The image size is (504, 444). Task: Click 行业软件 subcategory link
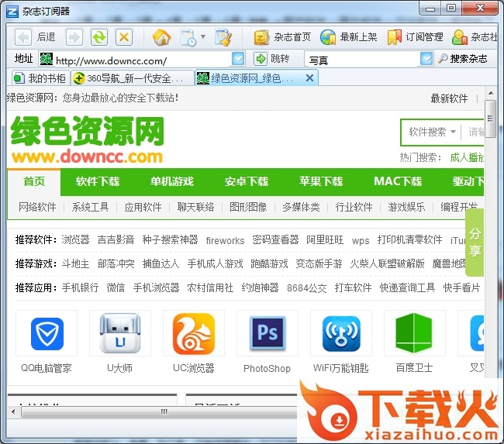pyautogui.click(x=354, y=207)
